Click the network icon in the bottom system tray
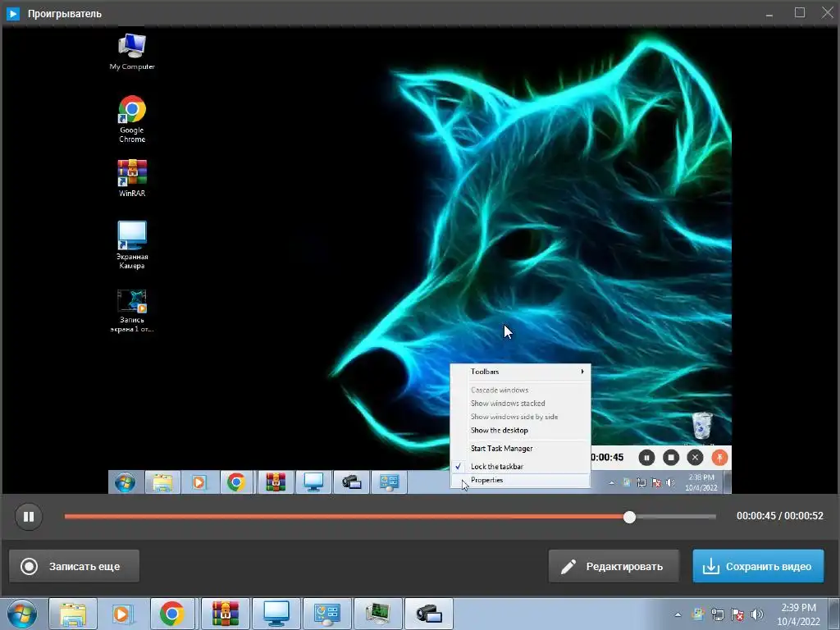This screenshot has width=840, height=630. 718,614
